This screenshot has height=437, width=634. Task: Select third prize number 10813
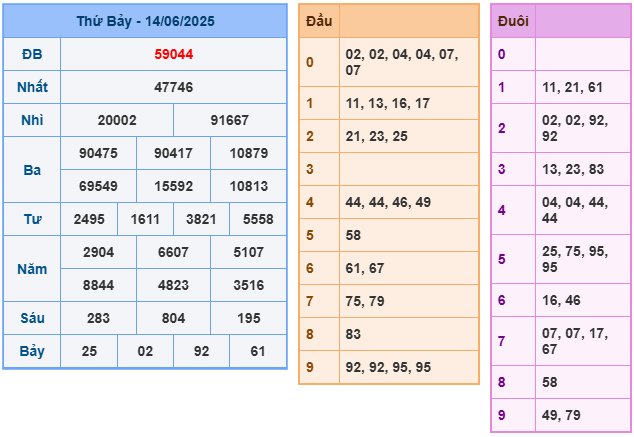249,186
